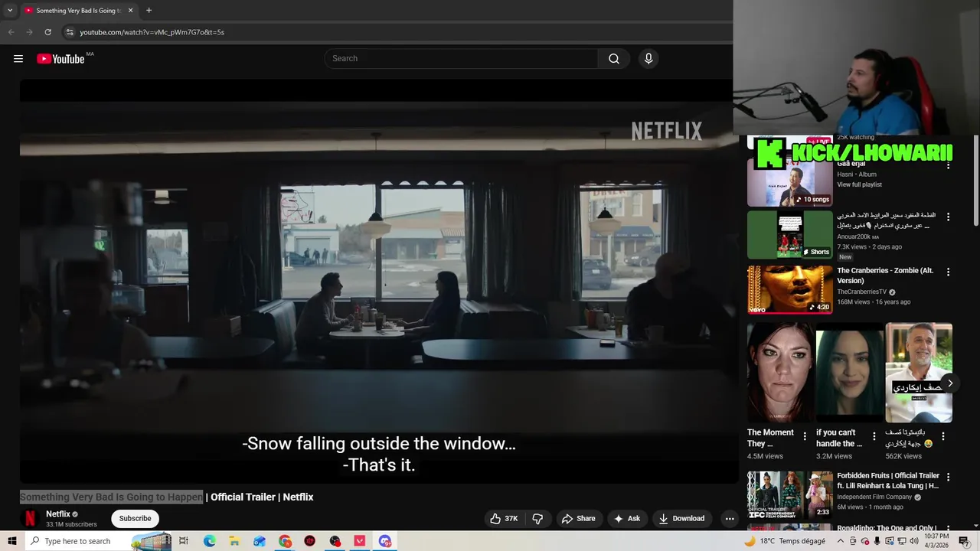
Task: Open The Cranberries - Zombie (Alt. Version) title
Action: [885, 275]
